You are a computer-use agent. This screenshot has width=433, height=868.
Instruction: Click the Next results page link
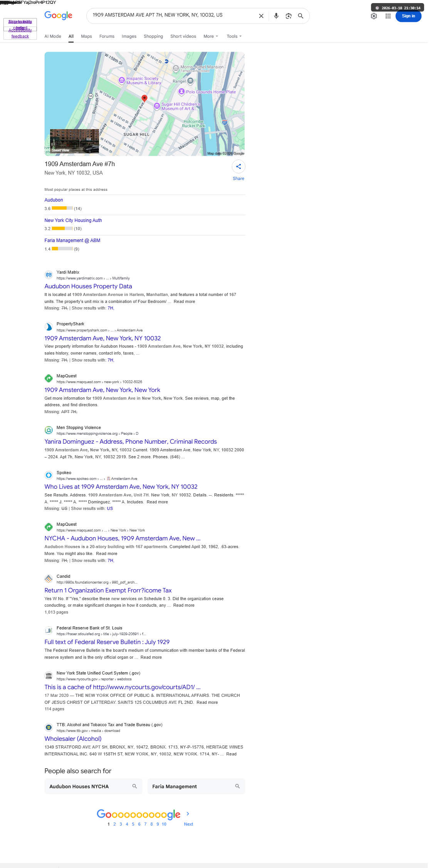(188, 824)
